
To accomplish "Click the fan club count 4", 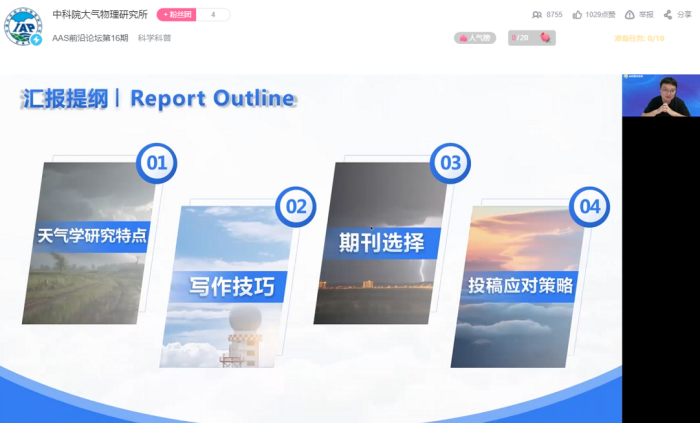I will pos(213,15).
